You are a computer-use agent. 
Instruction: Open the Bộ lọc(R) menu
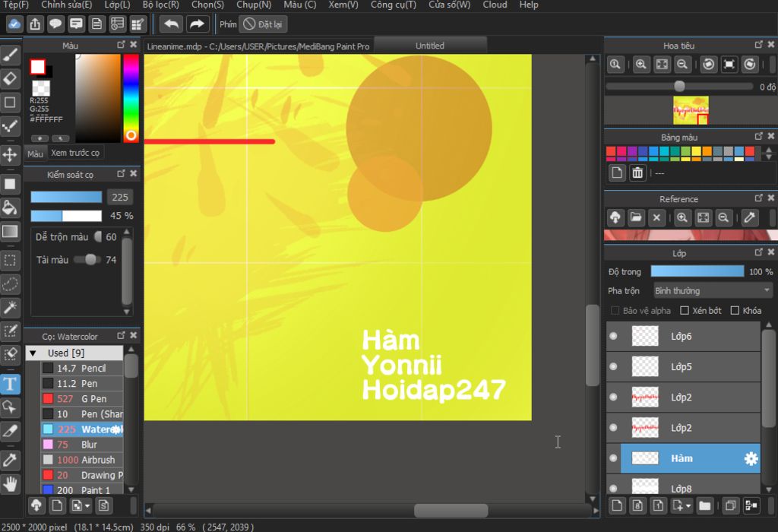(161, 5)
